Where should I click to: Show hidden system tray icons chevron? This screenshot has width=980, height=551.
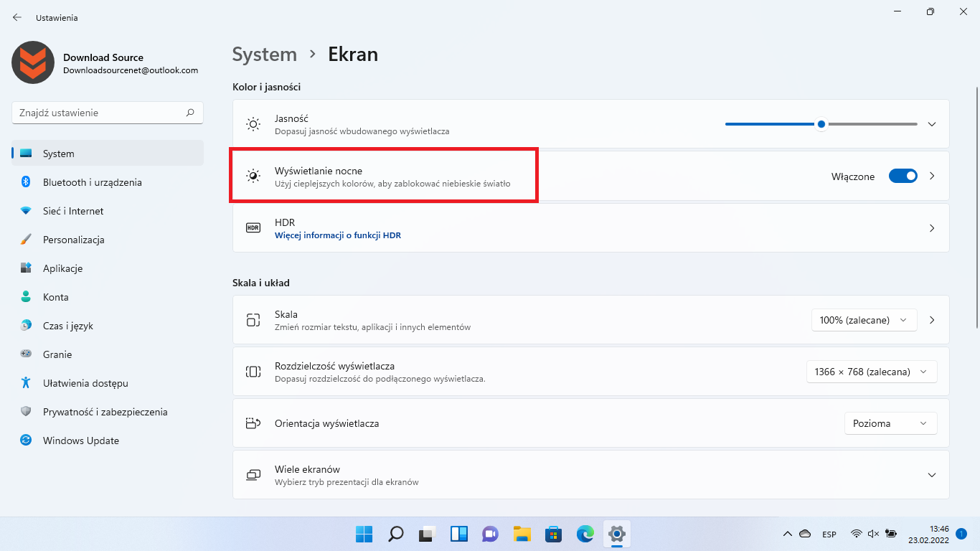click(x=788, y=534)
